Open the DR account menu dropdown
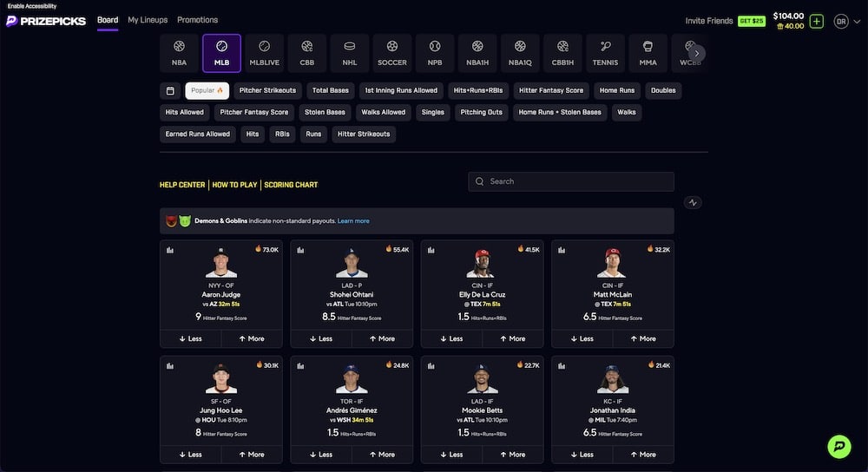 (x=845, y=21)
